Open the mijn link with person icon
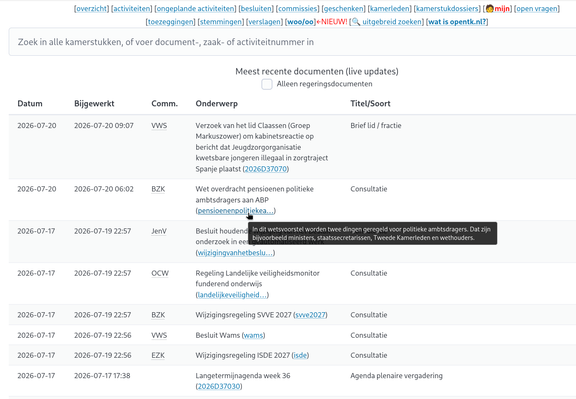Image resolution: width=576 pixels, height=399 pixels. pyautogui.click(x=498, y=8)
